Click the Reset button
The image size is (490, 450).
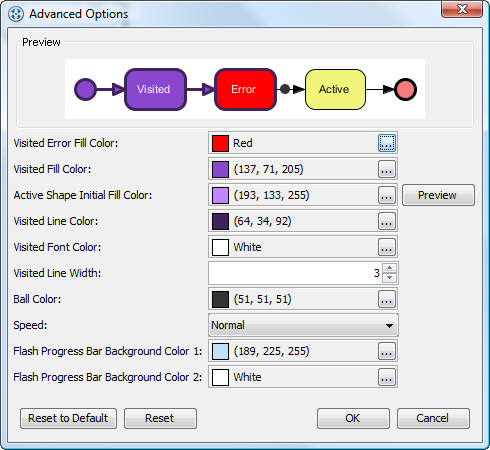[x=160, y=418]
